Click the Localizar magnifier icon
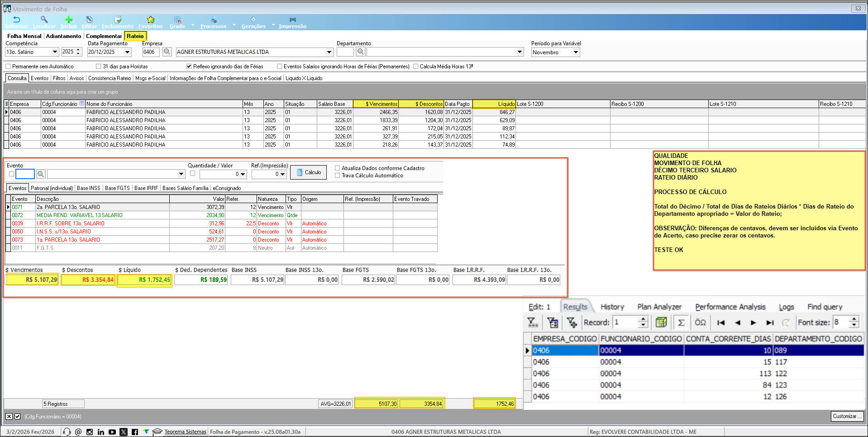Image resolution: width=868 pixels, height=437 pixels. (x=44, y=20)
